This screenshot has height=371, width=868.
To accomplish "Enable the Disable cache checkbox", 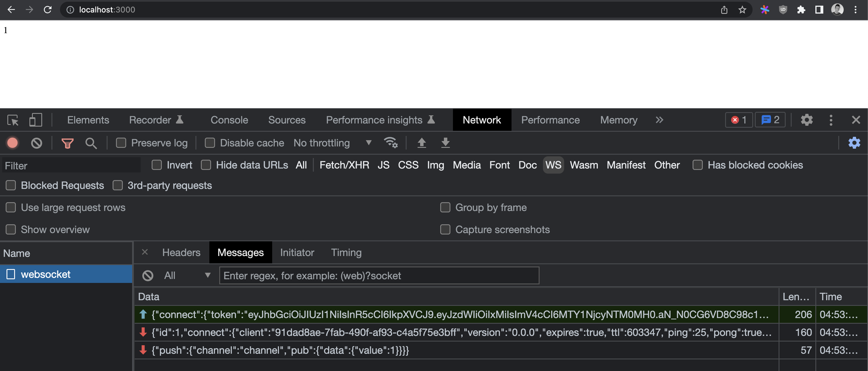I will (x=210, y=143).
